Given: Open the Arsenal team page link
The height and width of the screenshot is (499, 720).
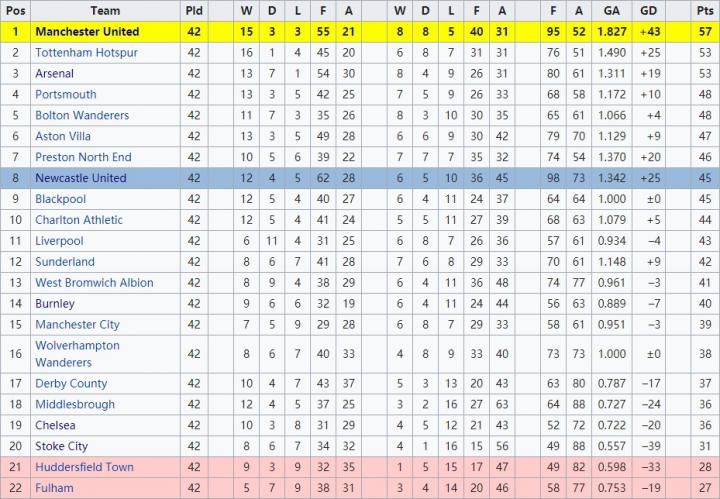Looking at the screenshot, I should 54,73.
